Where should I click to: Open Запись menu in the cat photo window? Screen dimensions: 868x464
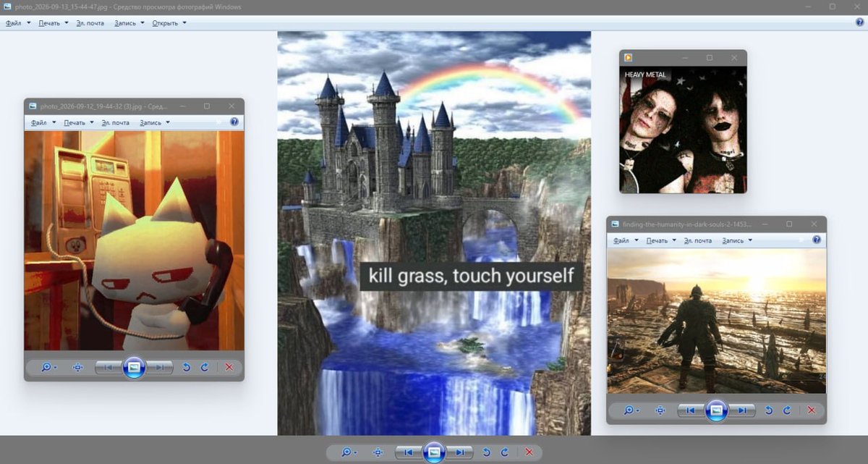(x=155, y=123)
